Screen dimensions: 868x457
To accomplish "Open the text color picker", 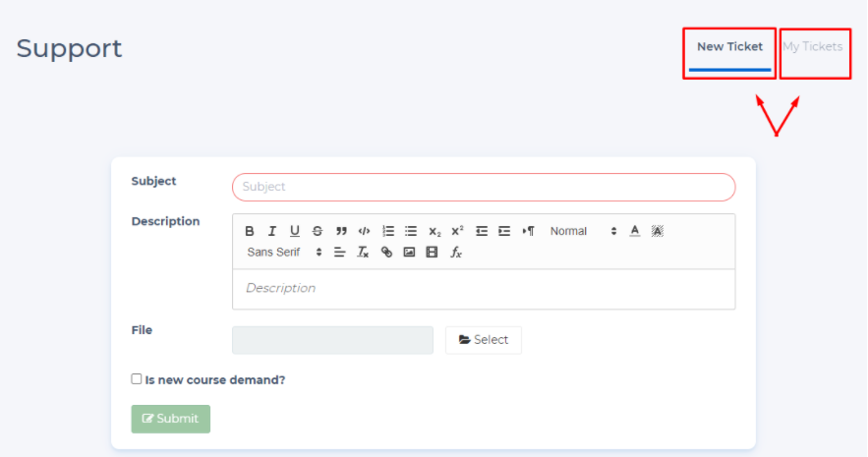I will [635, 231].
